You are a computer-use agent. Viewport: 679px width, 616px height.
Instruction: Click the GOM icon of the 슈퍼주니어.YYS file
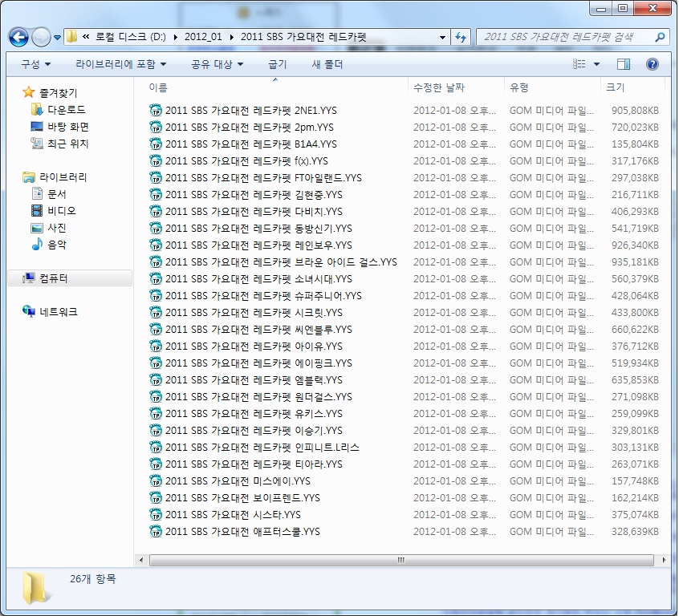tap(156, 296)
